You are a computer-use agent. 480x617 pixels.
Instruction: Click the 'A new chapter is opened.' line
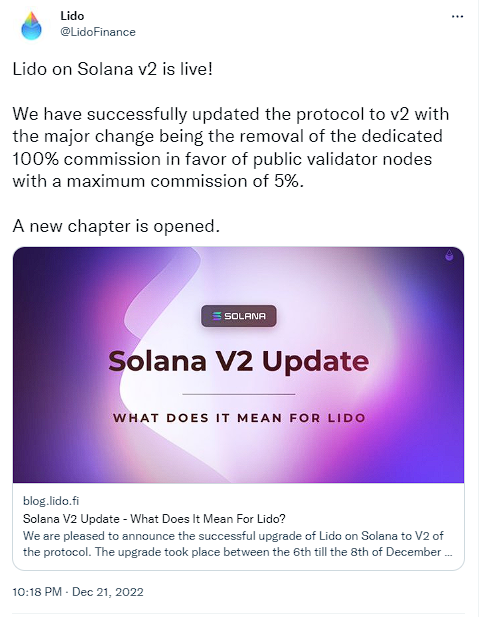coord(116,226)
